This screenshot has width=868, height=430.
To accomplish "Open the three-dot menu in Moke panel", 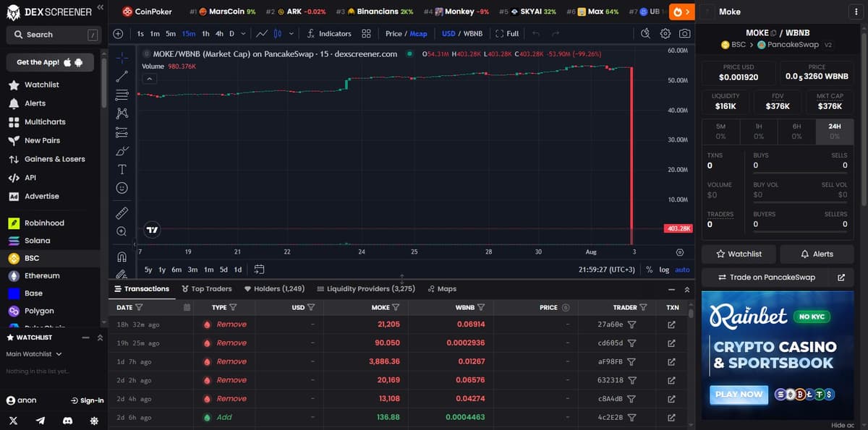I will pos(856,12).
